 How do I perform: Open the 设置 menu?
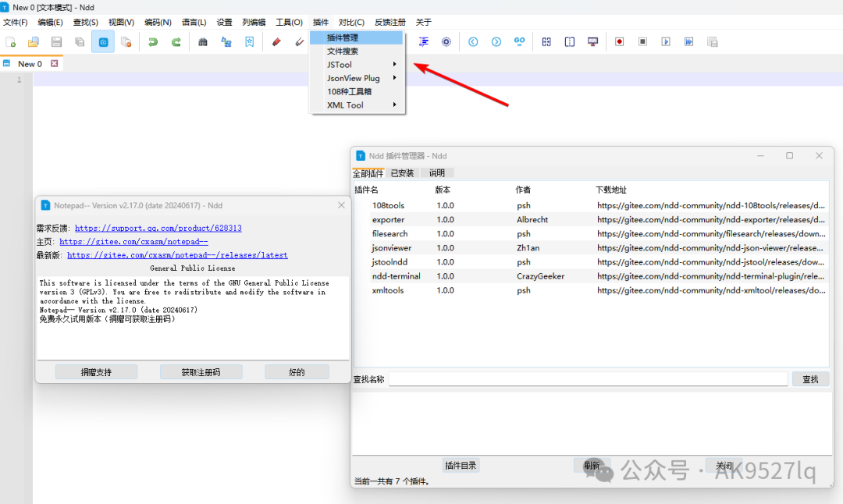224,22
